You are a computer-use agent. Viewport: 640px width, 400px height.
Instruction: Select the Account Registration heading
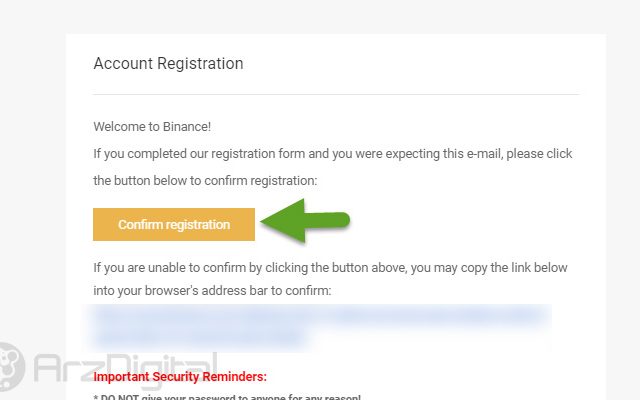168,64
